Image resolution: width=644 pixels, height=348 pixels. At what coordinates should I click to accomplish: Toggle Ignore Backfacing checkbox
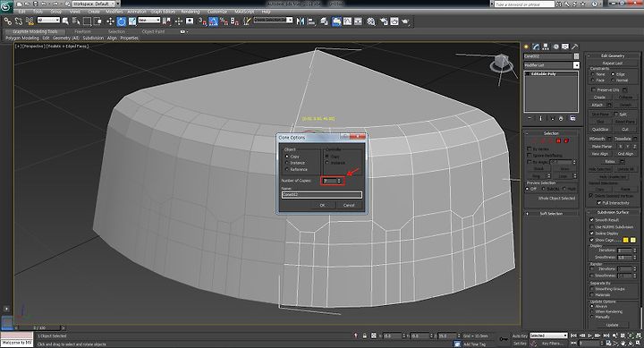530,156
